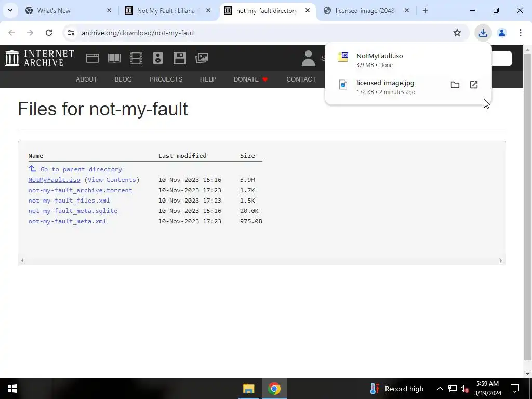Click the licensed-image.jpg file icon in downloads
Screen dimensions: 532x399
click(343, 85)
